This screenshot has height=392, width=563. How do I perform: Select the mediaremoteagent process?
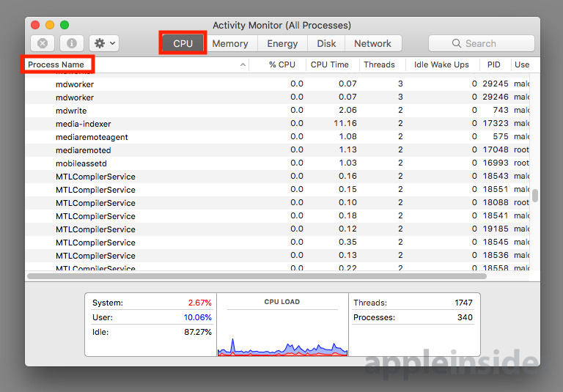coord(277,137)
